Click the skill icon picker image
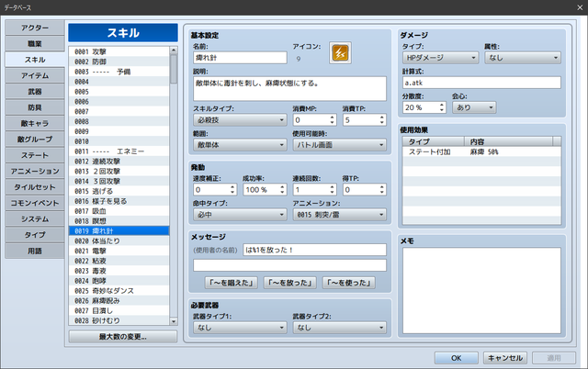588x369 pixels. click(340, 53)
